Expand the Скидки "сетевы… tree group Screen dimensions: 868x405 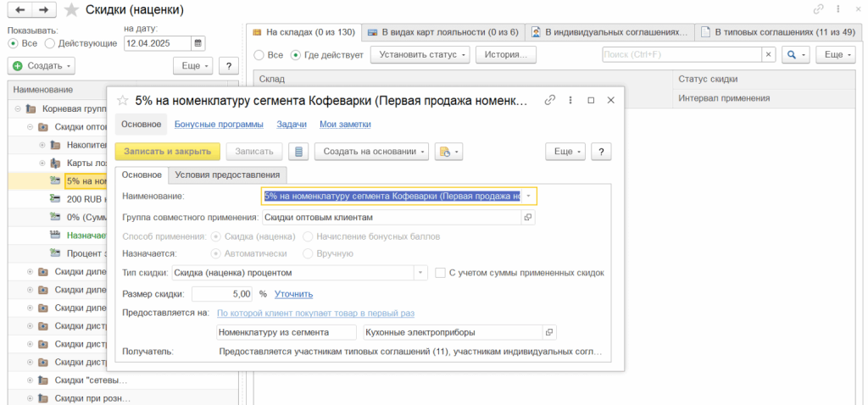tap(31, 380)
